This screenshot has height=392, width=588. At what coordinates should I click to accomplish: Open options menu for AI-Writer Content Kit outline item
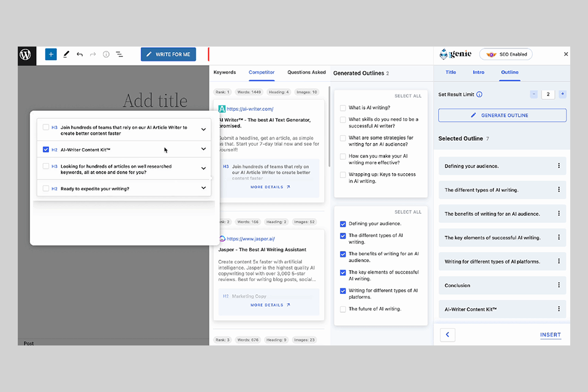pos(559,309)
